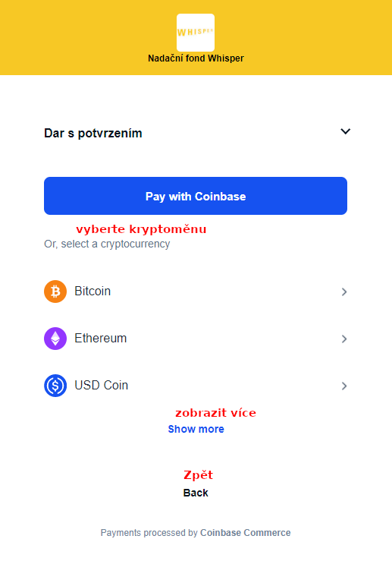Choose the USD Coin label as payment
The width and height of the screenshot is (392, 561).
101,386
